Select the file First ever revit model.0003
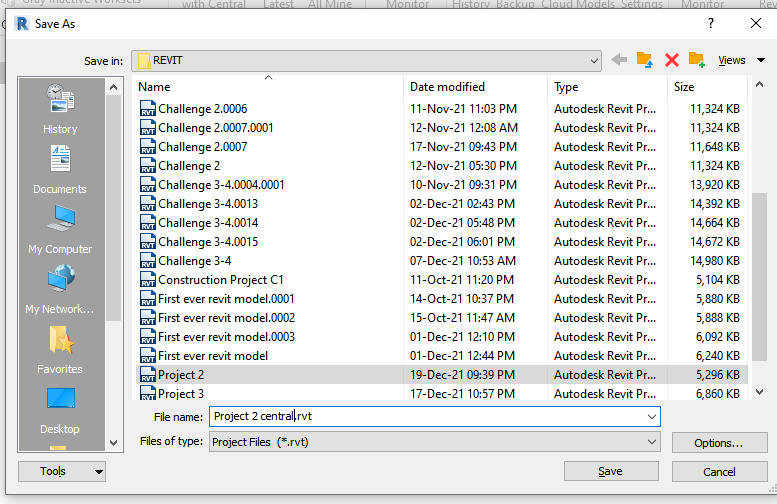Viewport: 777px width, 504px height. (226, 337)
